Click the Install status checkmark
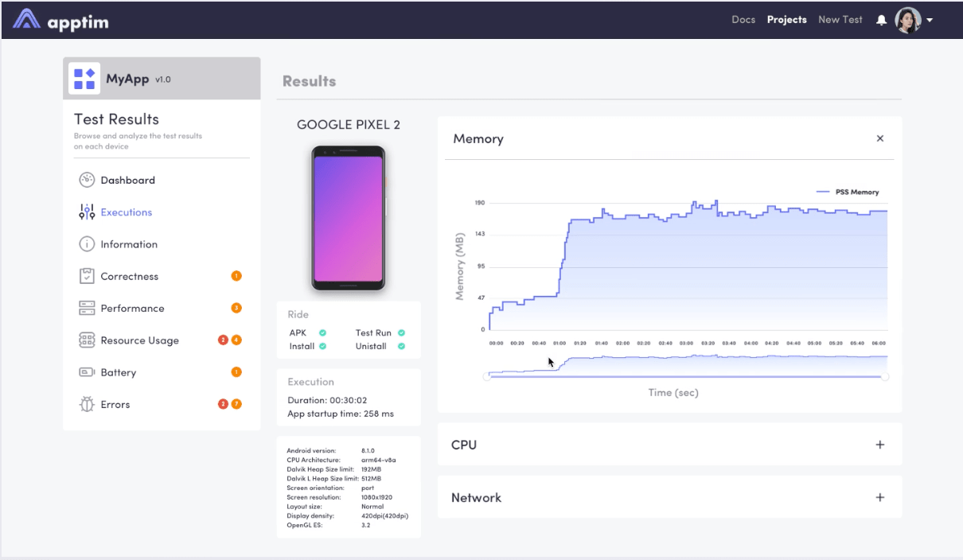 (322, 346)
